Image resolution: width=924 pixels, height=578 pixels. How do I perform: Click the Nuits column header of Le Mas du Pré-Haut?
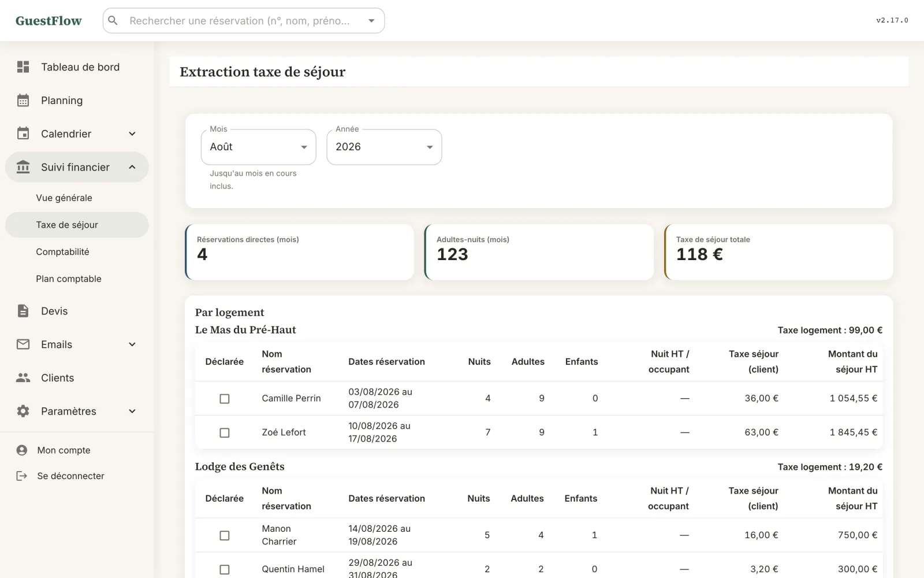tap(479, 361)
